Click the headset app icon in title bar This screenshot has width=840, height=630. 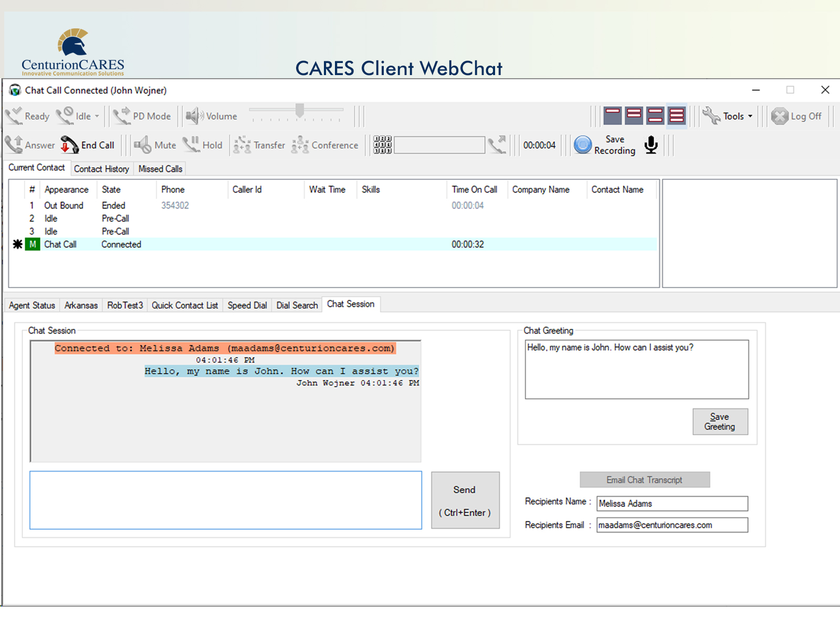(15, 90)
